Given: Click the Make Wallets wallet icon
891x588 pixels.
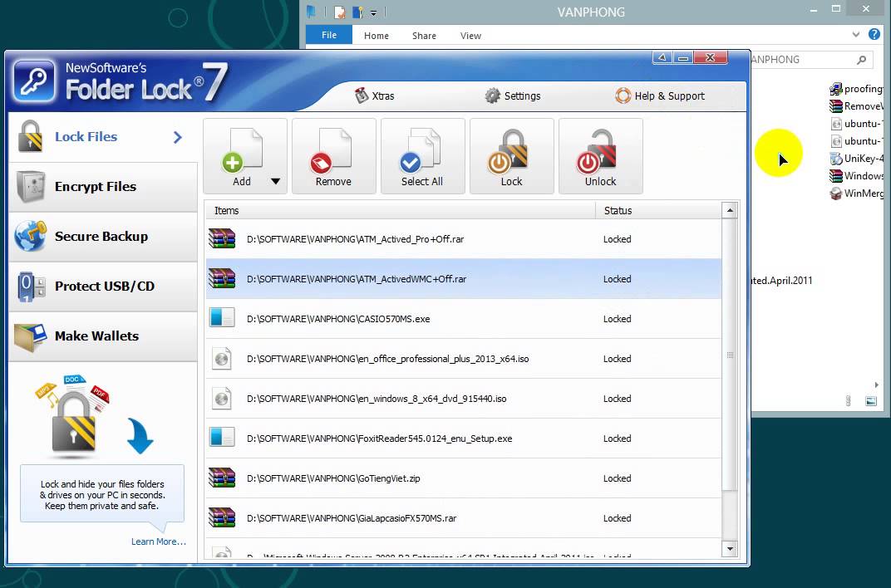Looking at the screenshot, I should [x=31, y=336].
